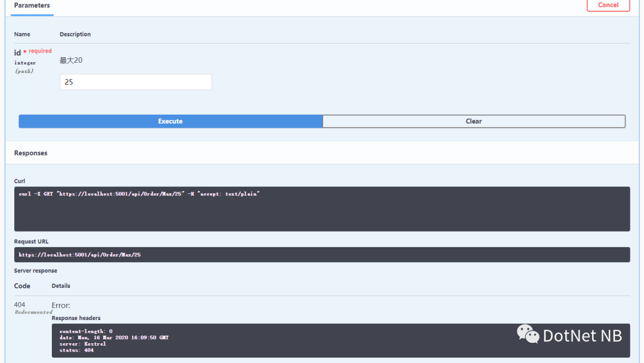This screenshot has width=644, height=363.
Task: Click the '最大20' description text
Action: pyautogui.click(x=71, y=60)
